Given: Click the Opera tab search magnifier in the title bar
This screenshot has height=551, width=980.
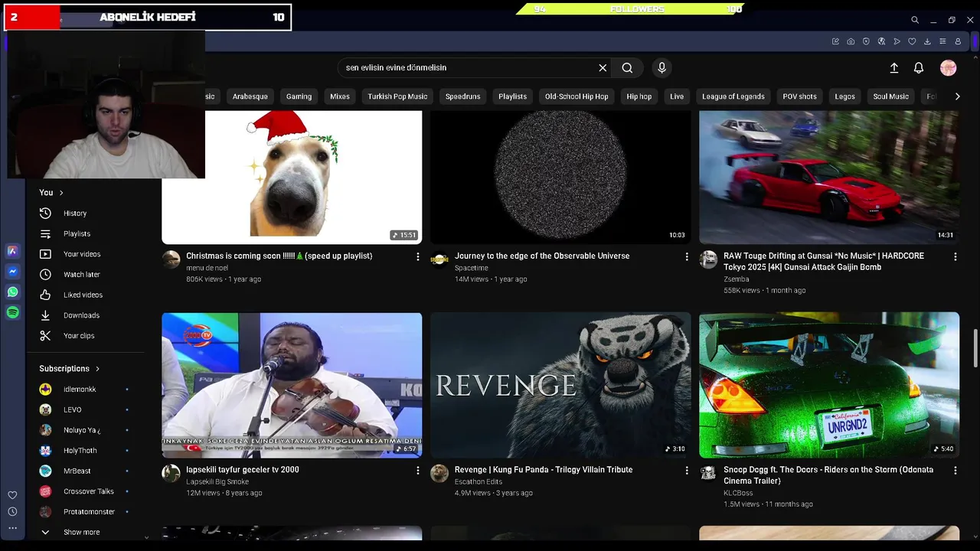Looking at the screenshot, I should click(x=915, y=20).
